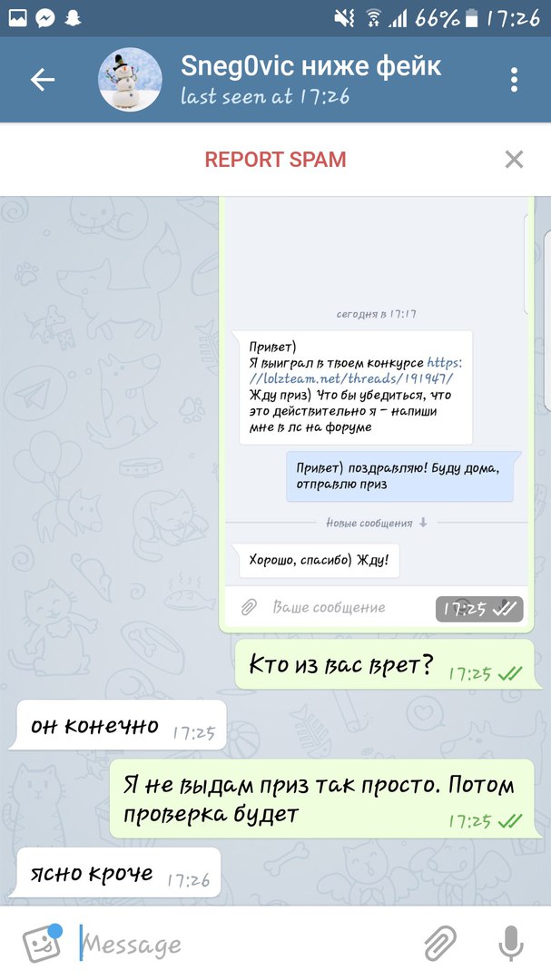Tap microphone voice message icon

[511, 943]
